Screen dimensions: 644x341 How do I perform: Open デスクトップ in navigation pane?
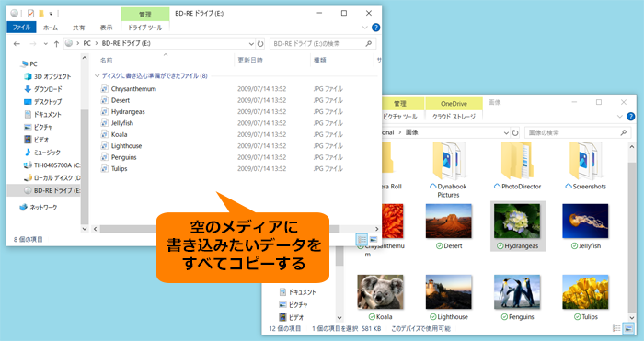42,102
